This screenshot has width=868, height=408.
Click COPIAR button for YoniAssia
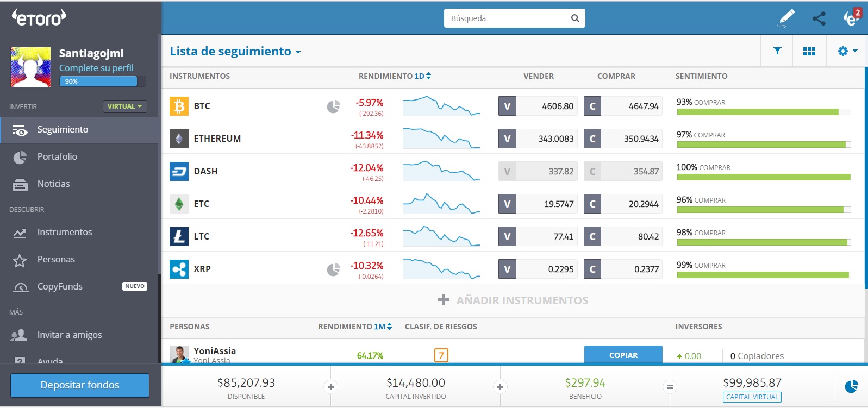(623, 355)
